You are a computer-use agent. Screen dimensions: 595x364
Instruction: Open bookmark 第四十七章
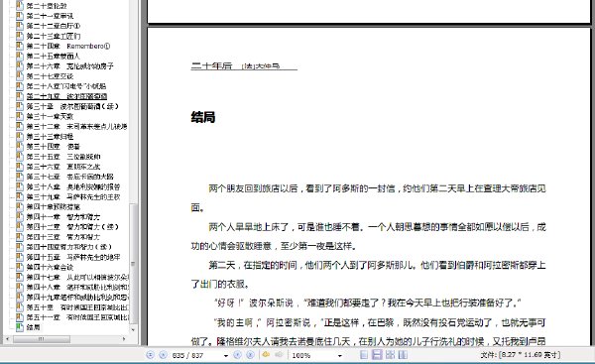[77, 277]
